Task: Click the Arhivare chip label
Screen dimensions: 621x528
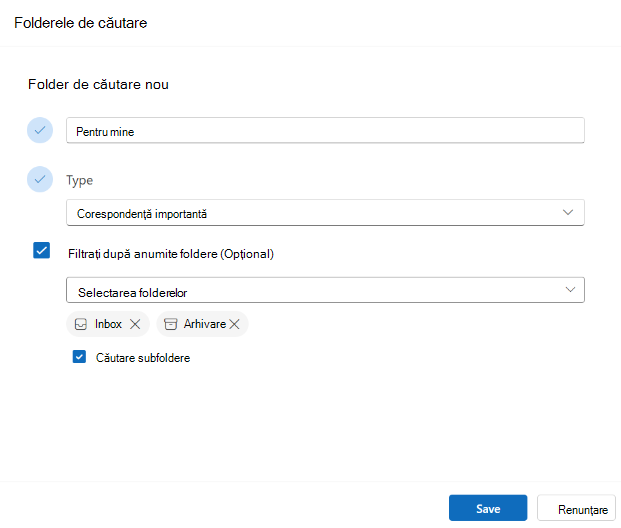Action: click(x=205, y=324)
